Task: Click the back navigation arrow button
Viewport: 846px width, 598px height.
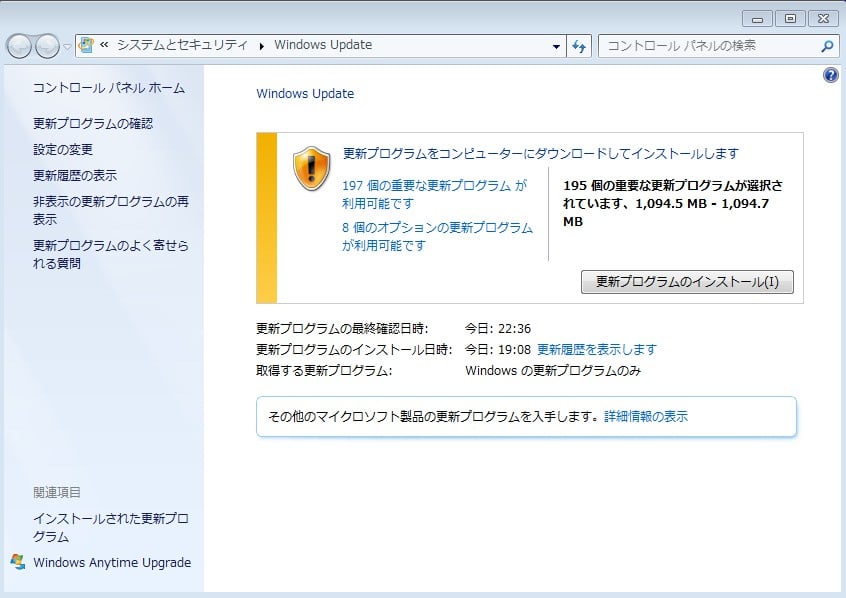Action: (20, 46)
